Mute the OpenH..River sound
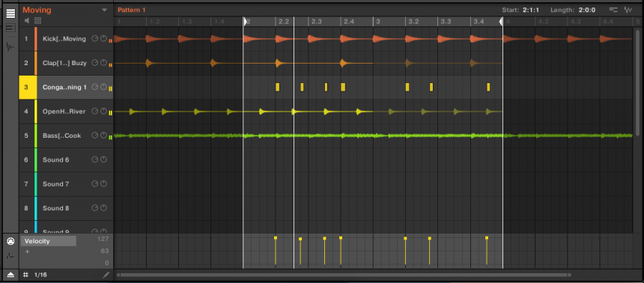 coord(103,112)
